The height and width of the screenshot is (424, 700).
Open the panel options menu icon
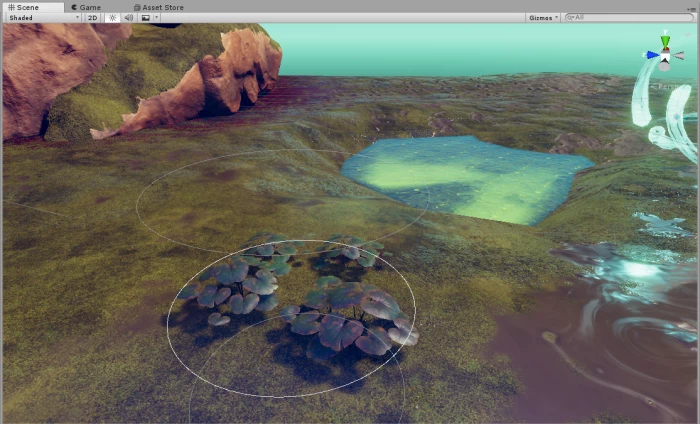tap(693, 7)
